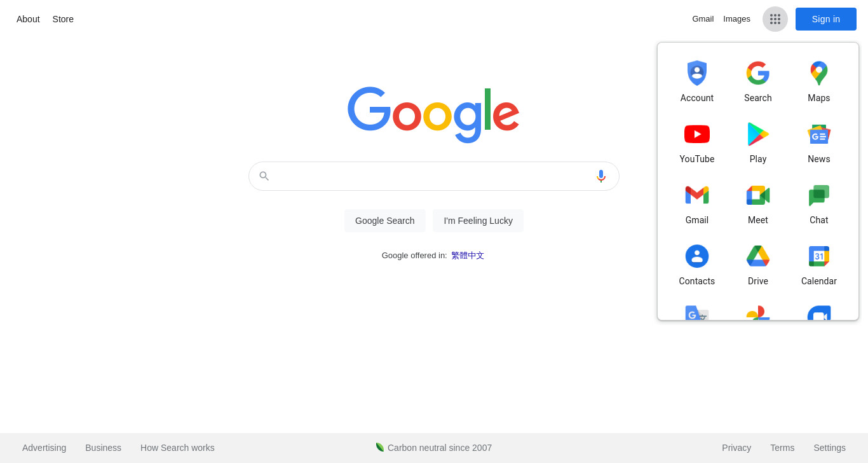Open the Google Chat app icon
This screenshot has height=463, width=868.
pyautogui.click(x=819, y=195)
